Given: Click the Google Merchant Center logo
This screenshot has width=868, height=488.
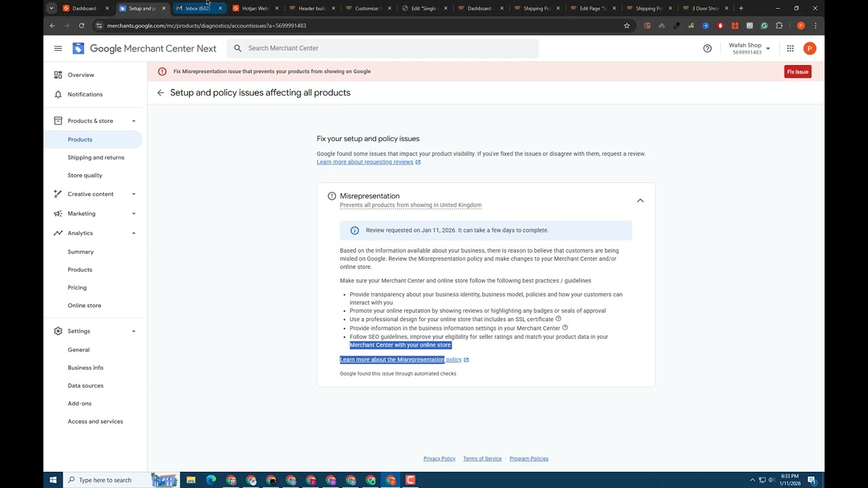Looking at the screenshot, I should coord(144,48).
